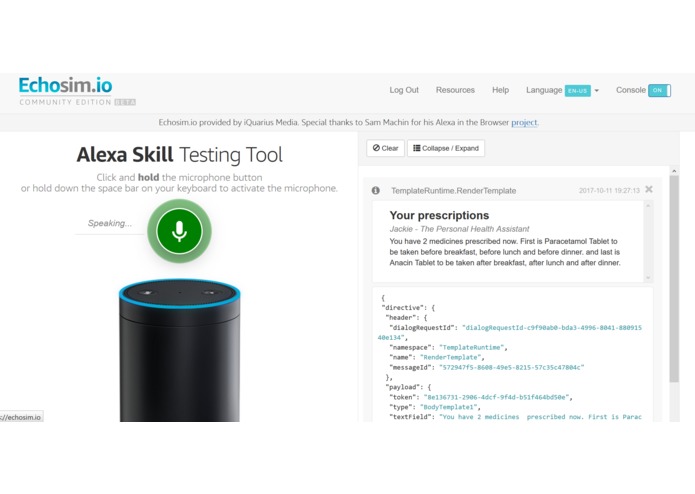695x494 pixels.
Task: Click the "type": "BodyTemplate1" line
Action: [x=435, y=407]
